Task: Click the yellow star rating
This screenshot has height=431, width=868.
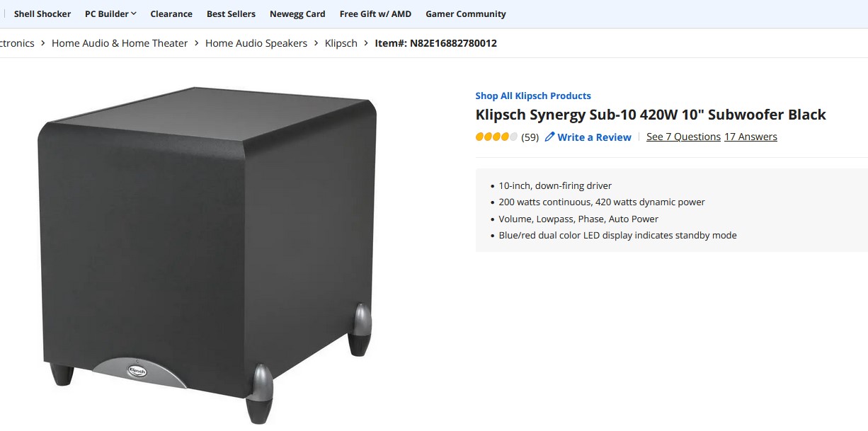Action: pyautogui.click(x=496, y=137)
